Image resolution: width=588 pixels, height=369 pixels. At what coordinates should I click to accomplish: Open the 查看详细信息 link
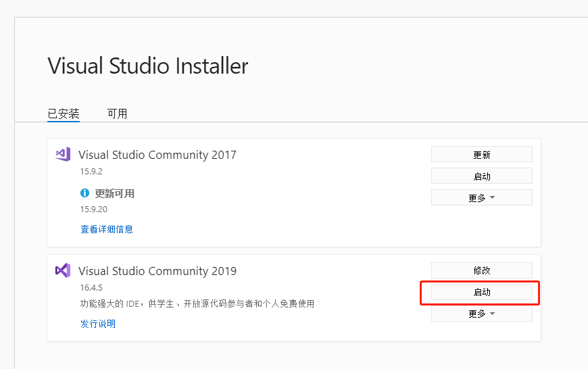[x=107, y=229]
